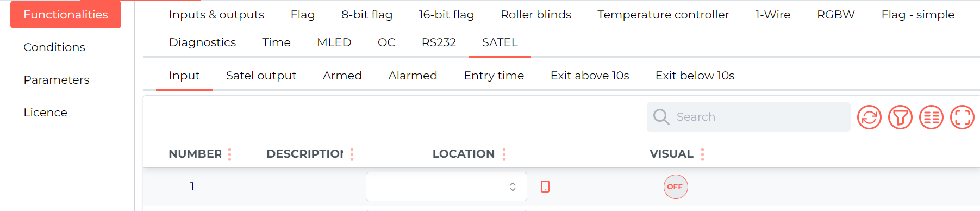The image size is (980, 211).
Task: Switch to the Satel output tab
Action: tap(261, 76)
